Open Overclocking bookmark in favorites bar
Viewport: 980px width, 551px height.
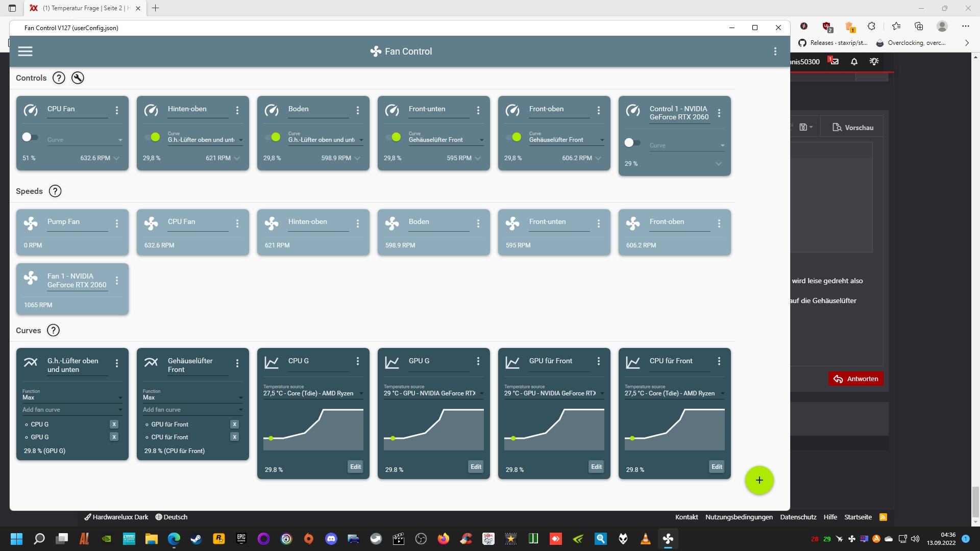(911, 43)
